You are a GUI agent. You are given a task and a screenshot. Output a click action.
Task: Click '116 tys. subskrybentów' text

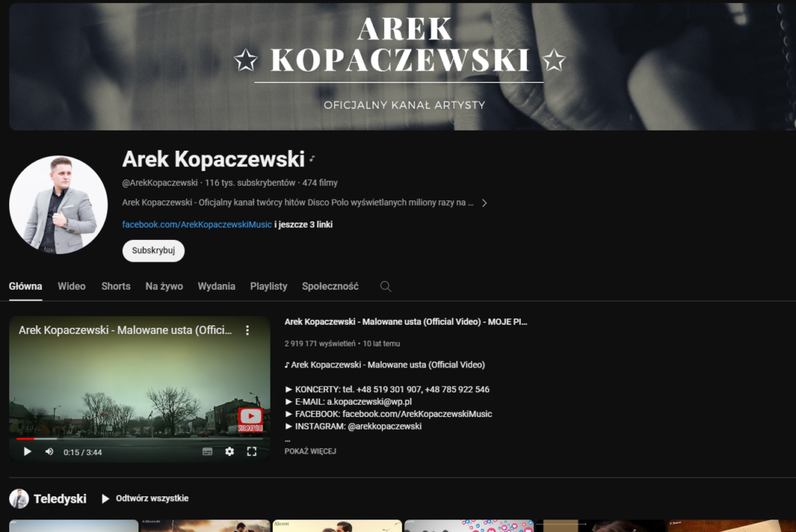[x=250, y=183]
